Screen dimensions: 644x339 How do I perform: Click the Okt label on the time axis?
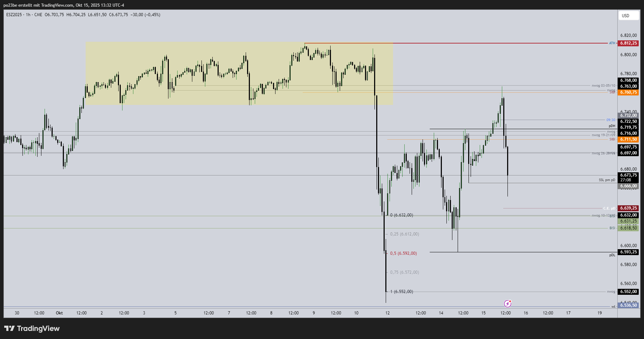[x=59, y=313]
